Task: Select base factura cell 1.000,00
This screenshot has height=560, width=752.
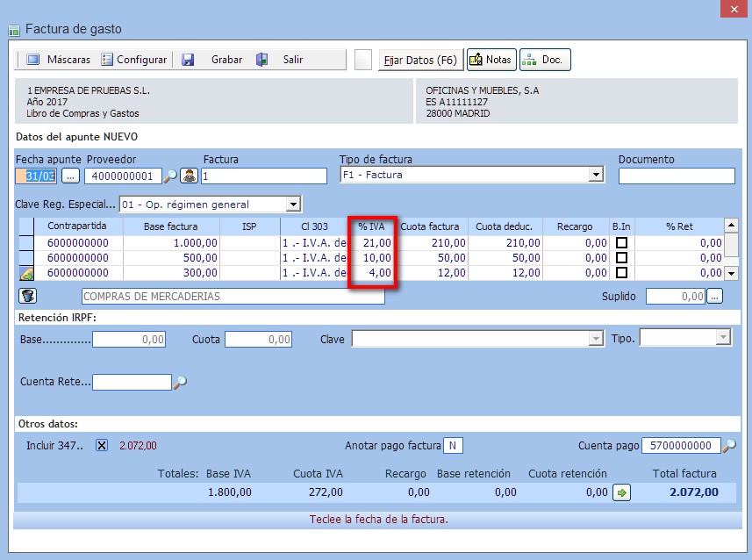Action: pos(171,243)
